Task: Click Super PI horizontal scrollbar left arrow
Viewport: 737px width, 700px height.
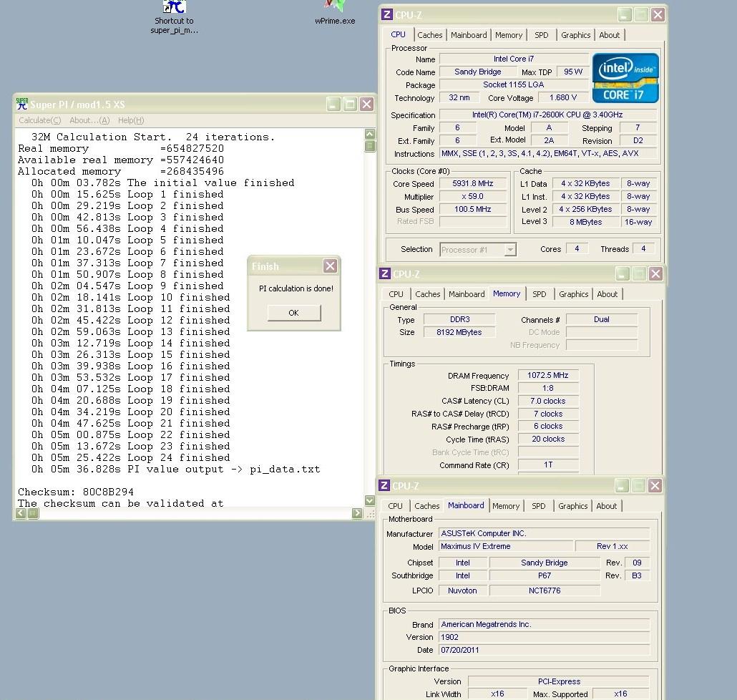Action: 21,513
